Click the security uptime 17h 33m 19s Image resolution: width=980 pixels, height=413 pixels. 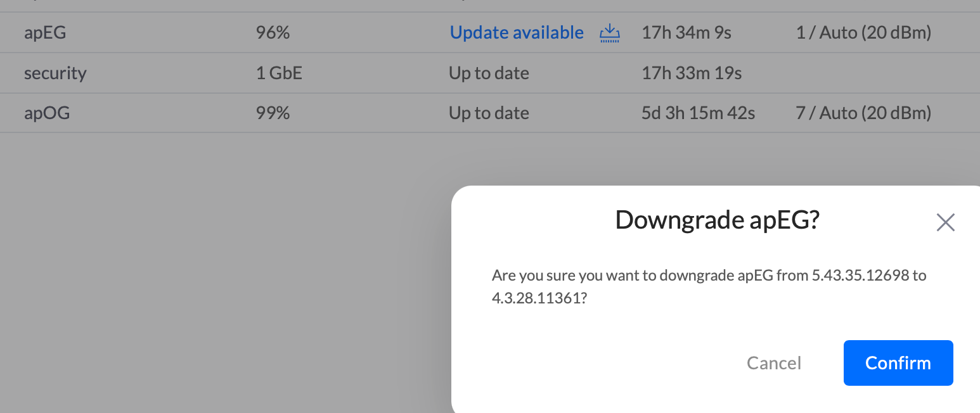[x=692, y=73]
